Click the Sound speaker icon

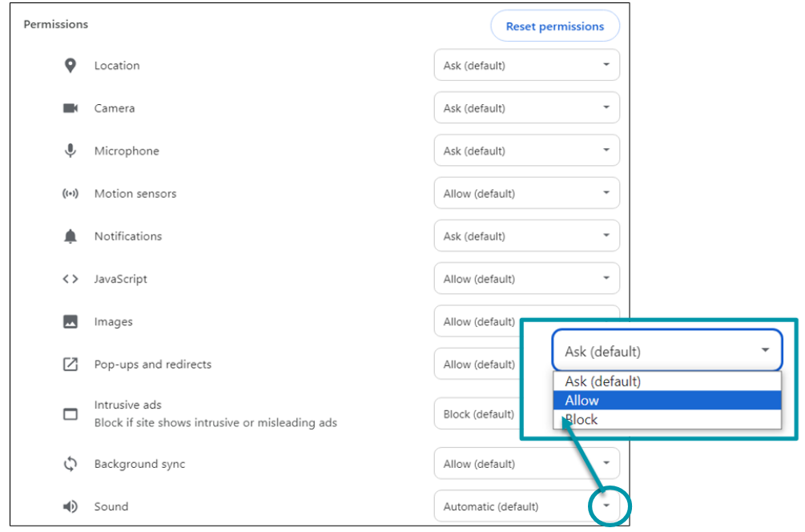tap(70, 506)
